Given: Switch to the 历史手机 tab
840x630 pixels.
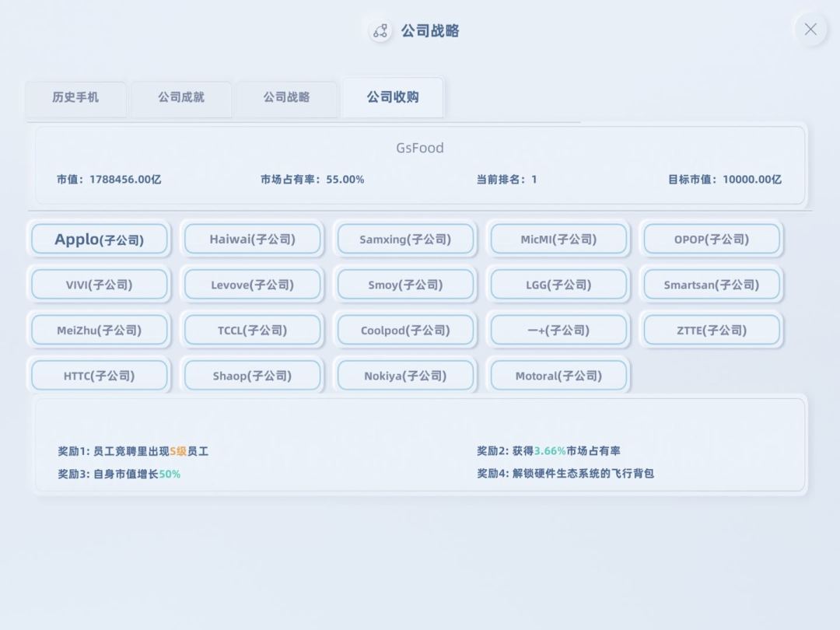Looking at the screenshot, I should (75, 97).
